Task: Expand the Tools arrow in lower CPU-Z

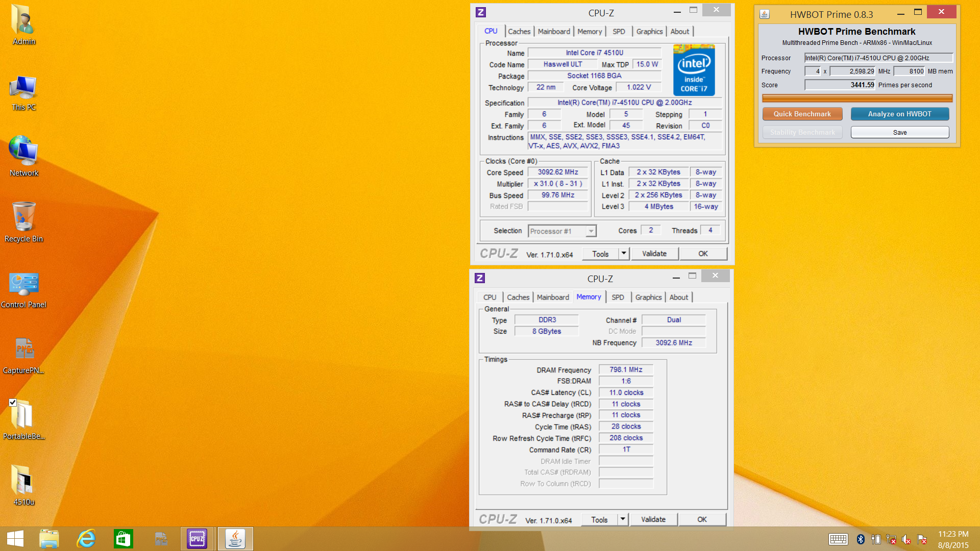Action: 623,519
